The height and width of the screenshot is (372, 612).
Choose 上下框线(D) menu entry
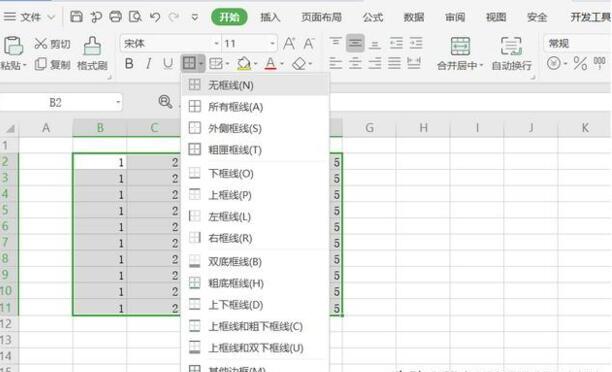coord(255,304)
